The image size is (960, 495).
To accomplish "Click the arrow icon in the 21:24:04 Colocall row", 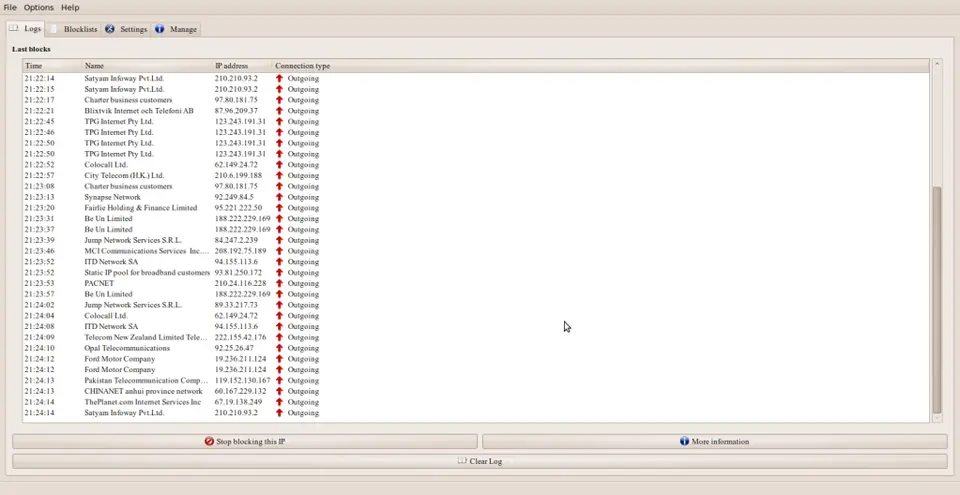I will click(279, 316).
